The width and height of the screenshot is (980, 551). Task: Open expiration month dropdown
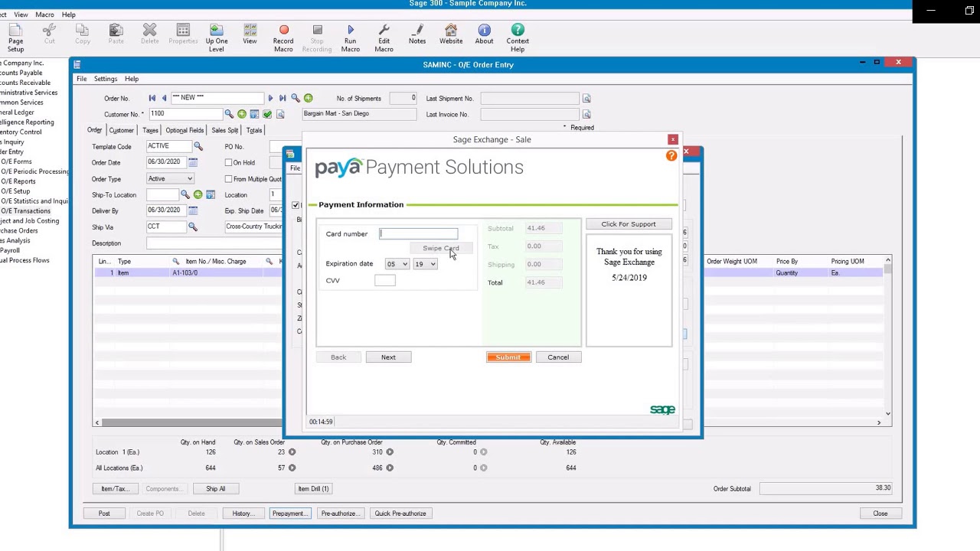point(397,264)
